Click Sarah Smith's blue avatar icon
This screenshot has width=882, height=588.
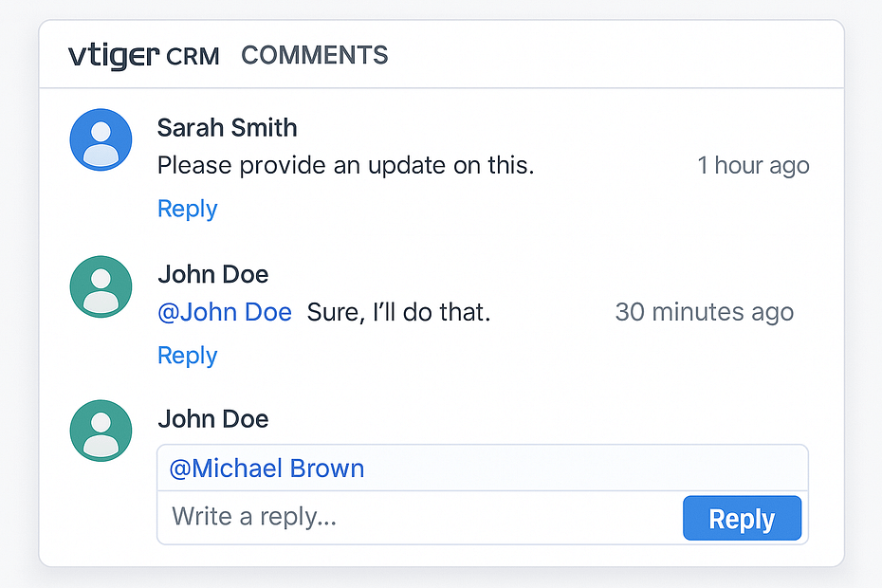(101, 139)
